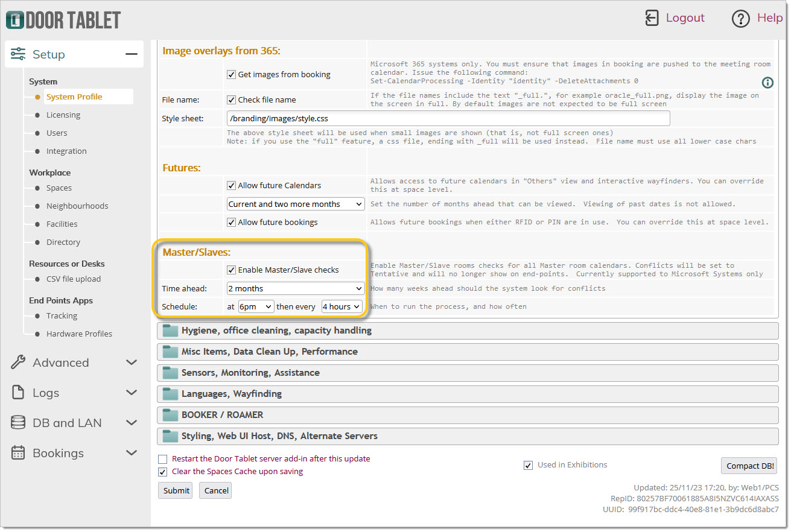Toggle Get images from booking checkbox
Screen dimensions: 791x532
[231, 75]
